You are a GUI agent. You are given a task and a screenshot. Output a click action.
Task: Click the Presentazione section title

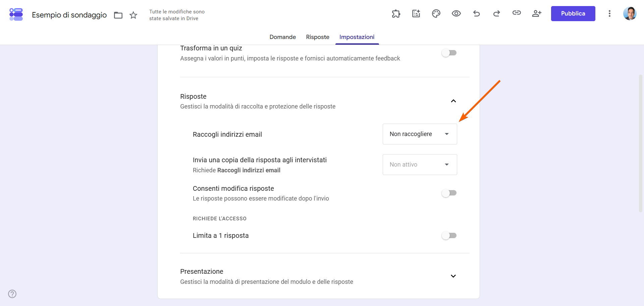tap(202, 271)
